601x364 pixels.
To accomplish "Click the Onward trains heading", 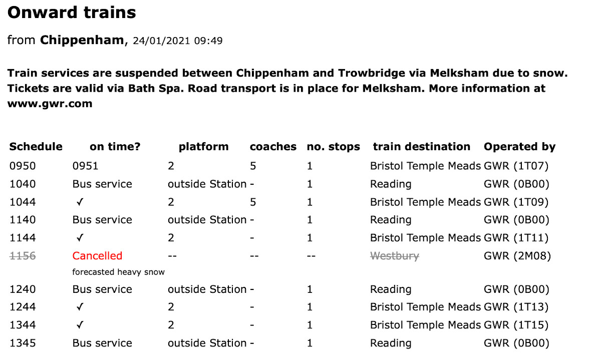I will point(72,13).
